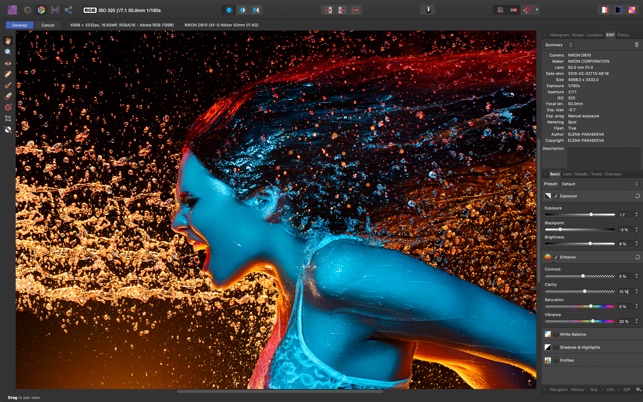Select split view mode icon
This screenshot has width=643, height=402.
243,10
